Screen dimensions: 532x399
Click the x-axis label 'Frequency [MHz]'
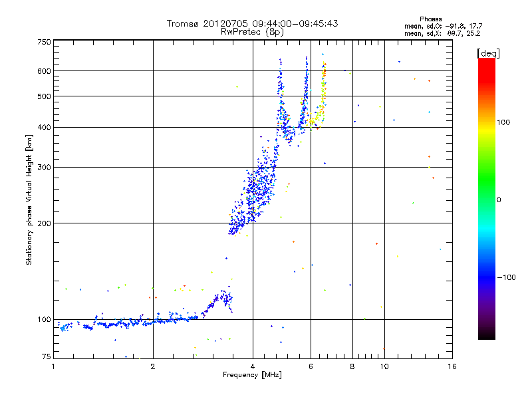[252, 375]
